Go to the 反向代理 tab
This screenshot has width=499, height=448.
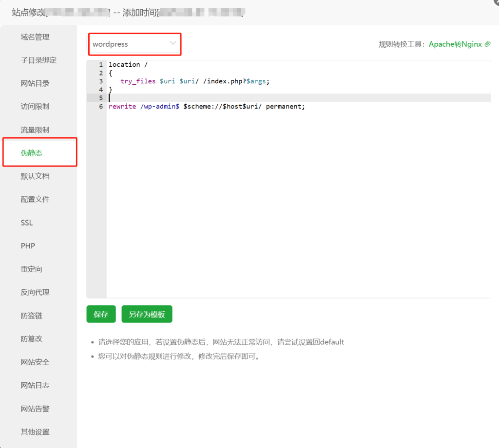[35, 293]
